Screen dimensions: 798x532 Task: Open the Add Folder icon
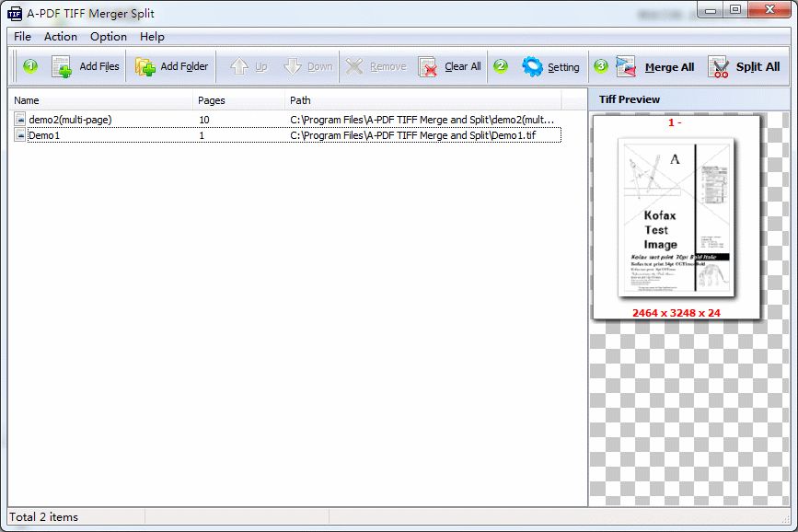(145, 66)
